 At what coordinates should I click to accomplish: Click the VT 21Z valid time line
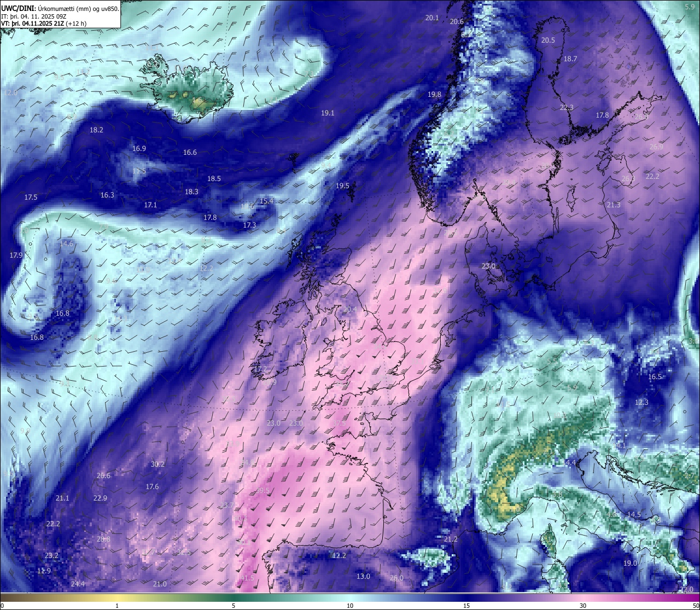[44, 24]
